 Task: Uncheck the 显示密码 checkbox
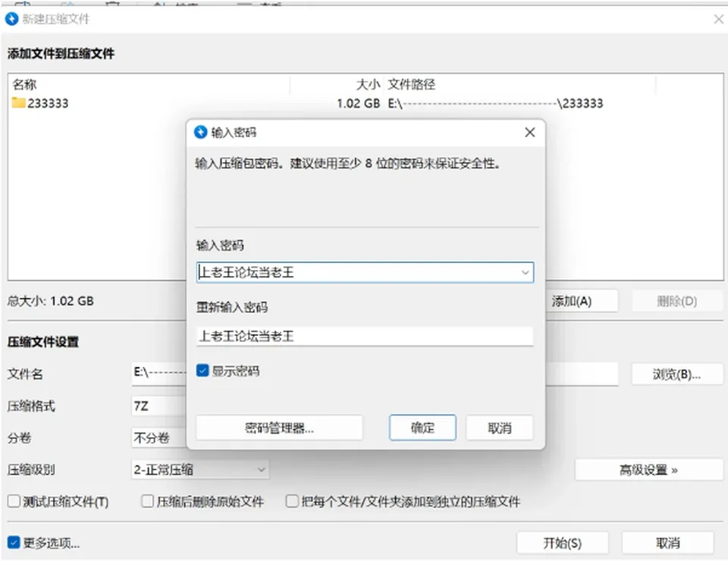pyautogui.click(x=202, y=371)
